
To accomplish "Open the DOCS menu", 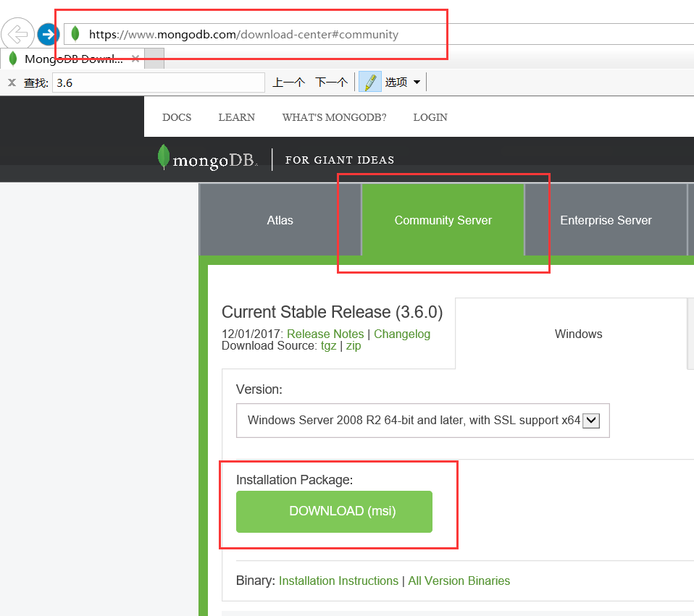I will (x=177, y=117).
